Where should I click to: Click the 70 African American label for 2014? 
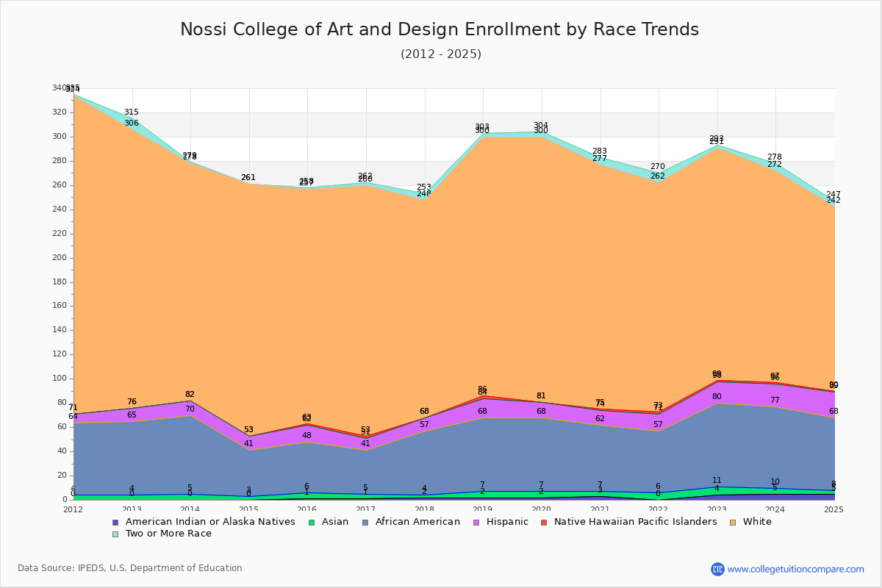[190, 409]
